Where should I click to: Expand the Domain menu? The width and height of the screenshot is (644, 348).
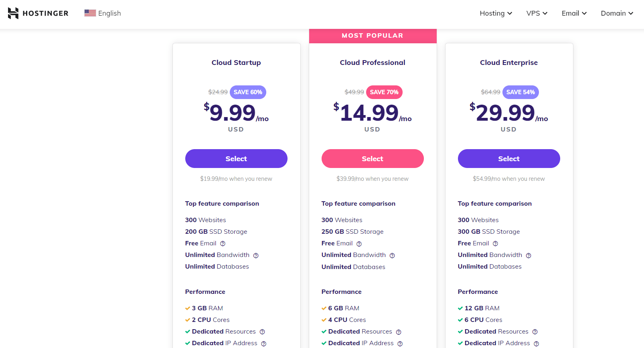pyautogui.click(x=617, y=13)
